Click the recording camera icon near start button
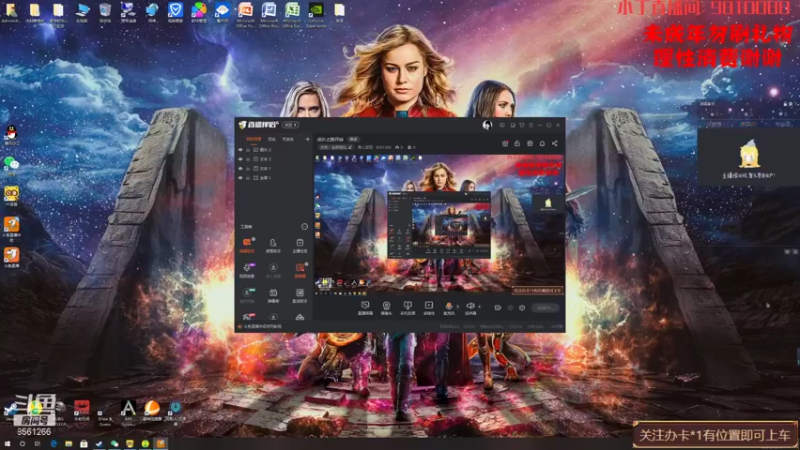Screen dimensions: 800x450 497,308
